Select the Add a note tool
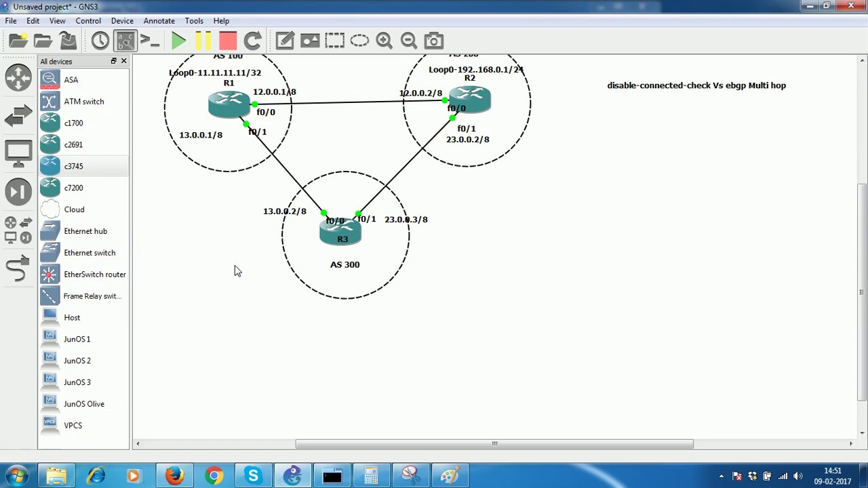Image resolution: width=868 pixels, height=488 pixels. pos(285,41)
